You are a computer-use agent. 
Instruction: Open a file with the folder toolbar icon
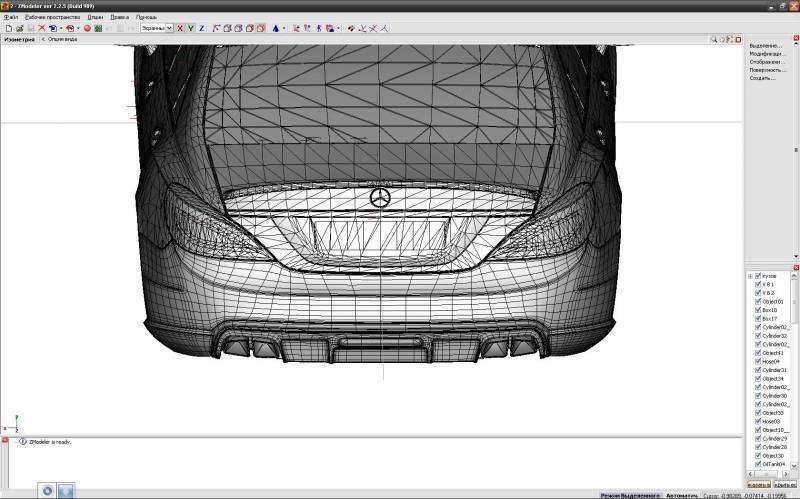[x=19, y=29]
